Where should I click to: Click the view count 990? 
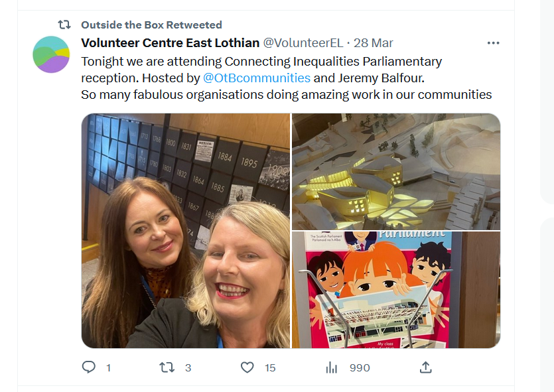coord(360,368)
